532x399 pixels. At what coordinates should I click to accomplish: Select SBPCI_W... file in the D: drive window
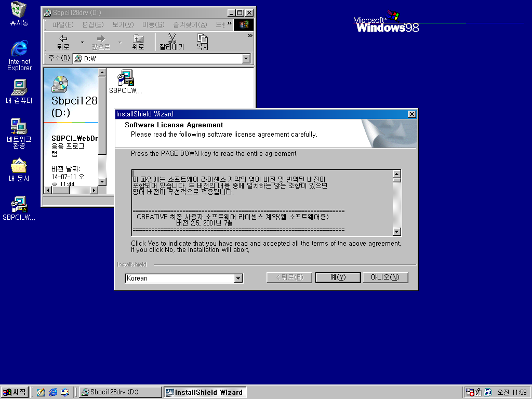coord(126,82)
